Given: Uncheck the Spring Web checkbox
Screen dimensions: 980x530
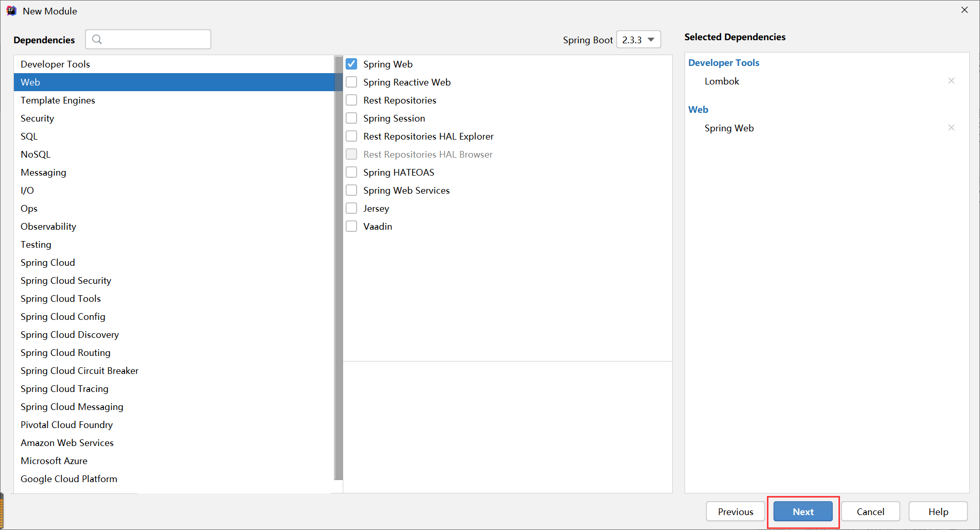Looking at the screenshot, I should 352,64.
